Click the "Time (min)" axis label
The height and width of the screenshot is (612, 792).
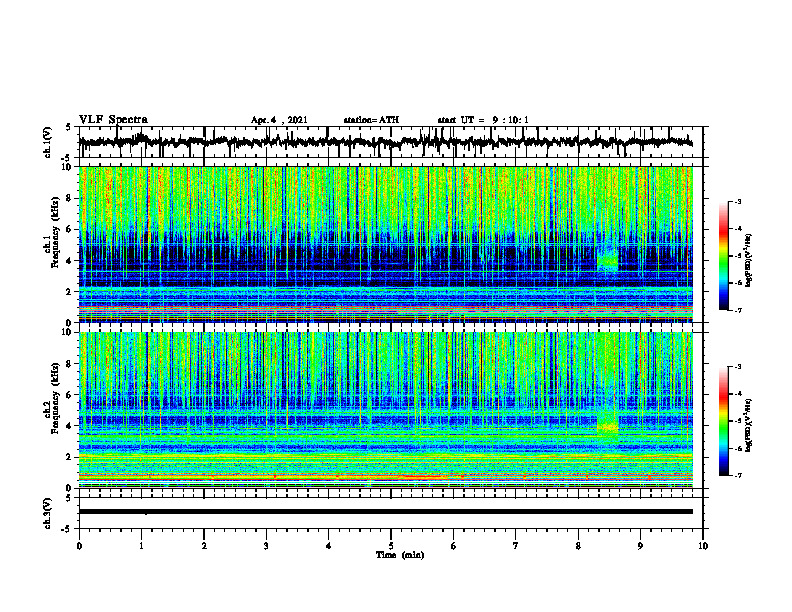(400, 555)
